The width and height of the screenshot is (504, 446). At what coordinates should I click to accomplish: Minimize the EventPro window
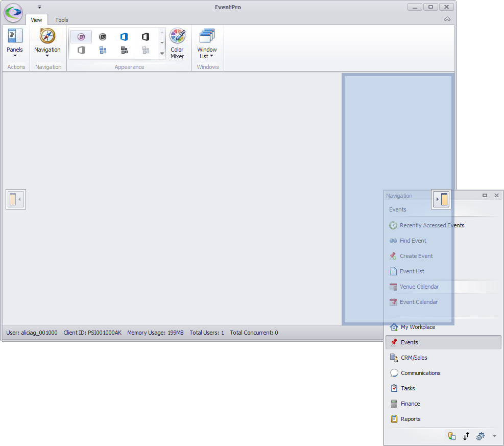click(x=415, y=7)
